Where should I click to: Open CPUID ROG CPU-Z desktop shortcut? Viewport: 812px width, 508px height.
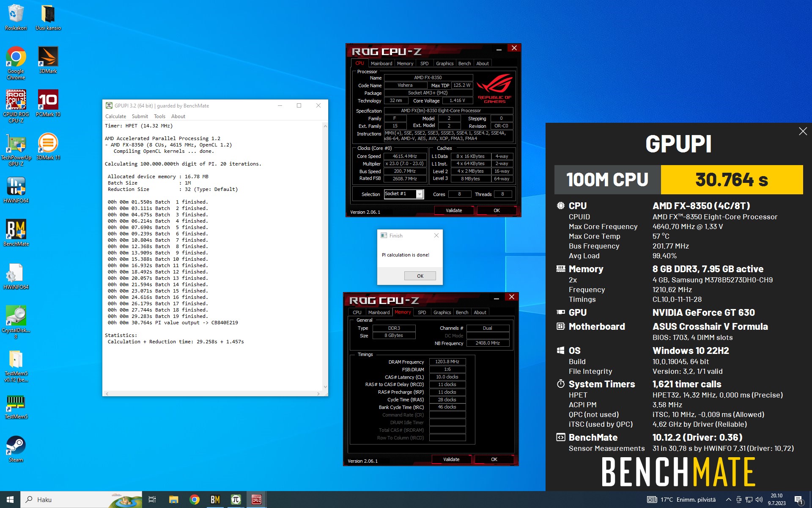[x=16, y=106]
